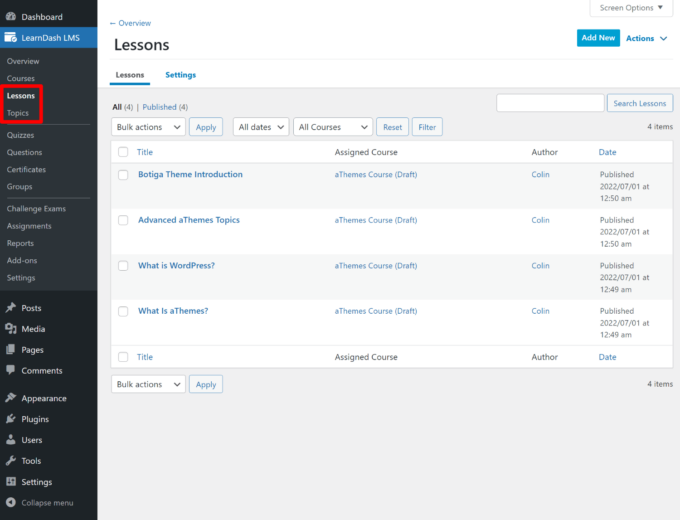Open Add-ons menu item
This screenshot has width=680, height=520.
(x=22, y=260)
